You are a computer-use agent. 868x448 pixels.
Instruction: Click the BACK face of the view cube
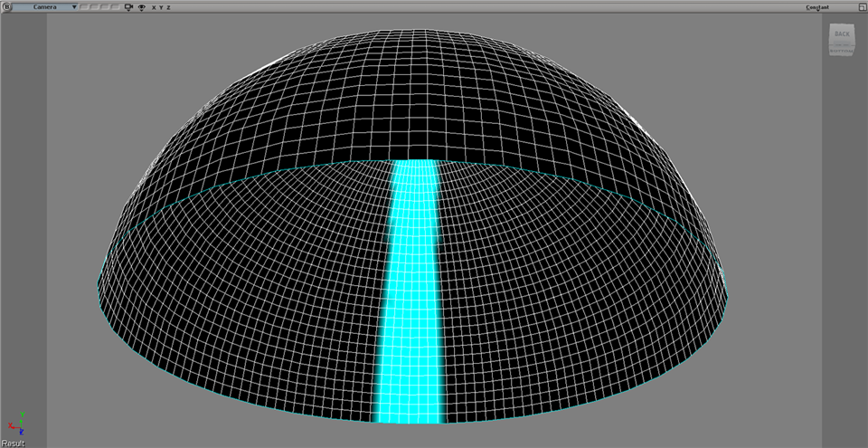coord(842,34)
